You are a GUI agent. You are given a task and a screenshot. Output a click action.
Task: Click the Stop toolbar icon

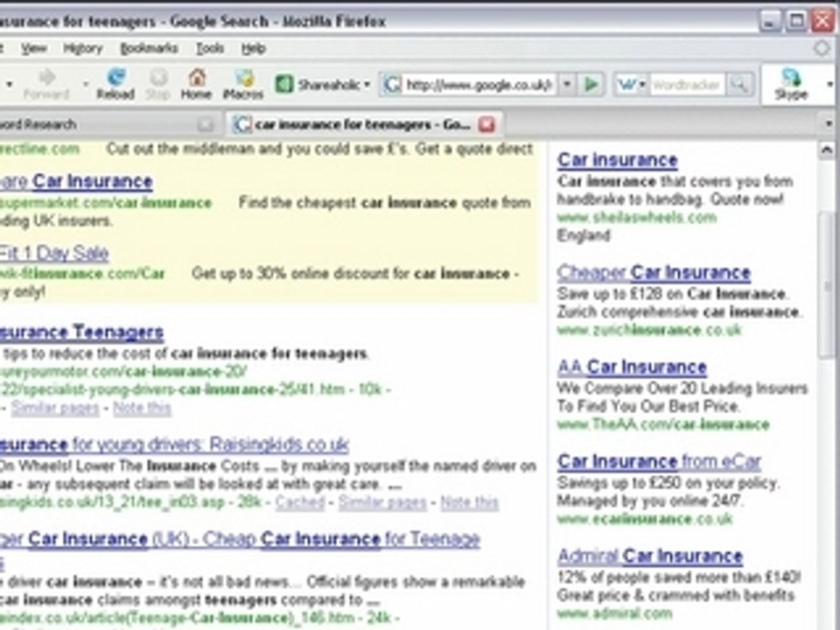point(158,84)
